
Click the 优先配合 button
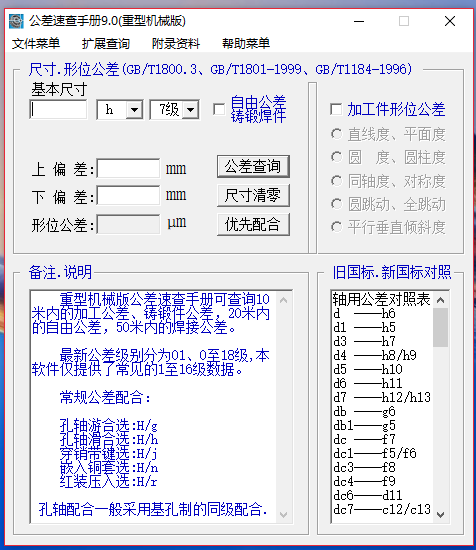coord(253,224)
